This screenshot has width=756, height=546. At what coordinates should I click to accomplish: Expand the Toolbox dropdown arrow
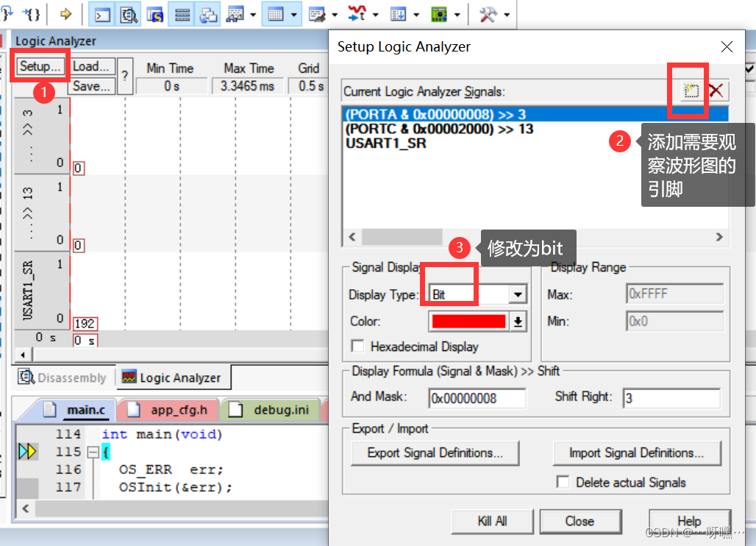(x=507, y=15)
